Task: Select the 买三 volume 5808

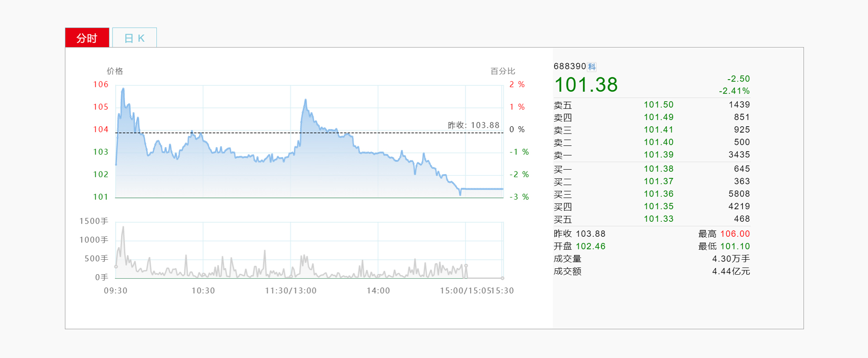Action: click(x=740, y=194)
